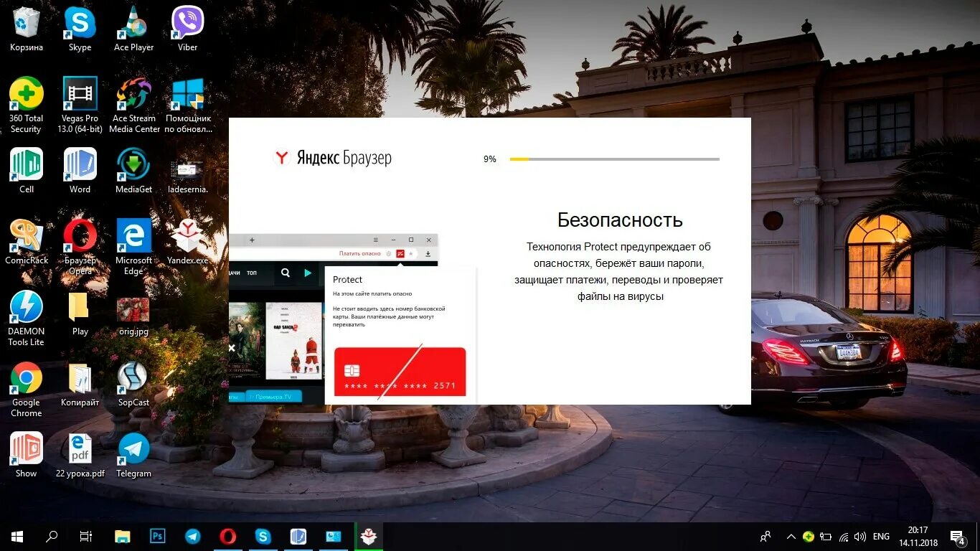
Task: Open Windows update assistant (Помощник) shortcut
Action: click(x=188, y=105)
